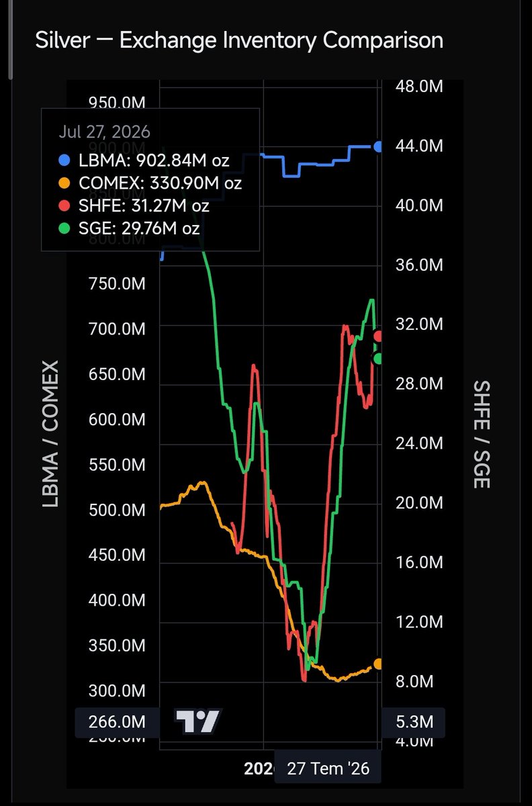Click the green SGE endpoint marker
This screenshot has height=806, width=532.
click(x=378, y=359)
